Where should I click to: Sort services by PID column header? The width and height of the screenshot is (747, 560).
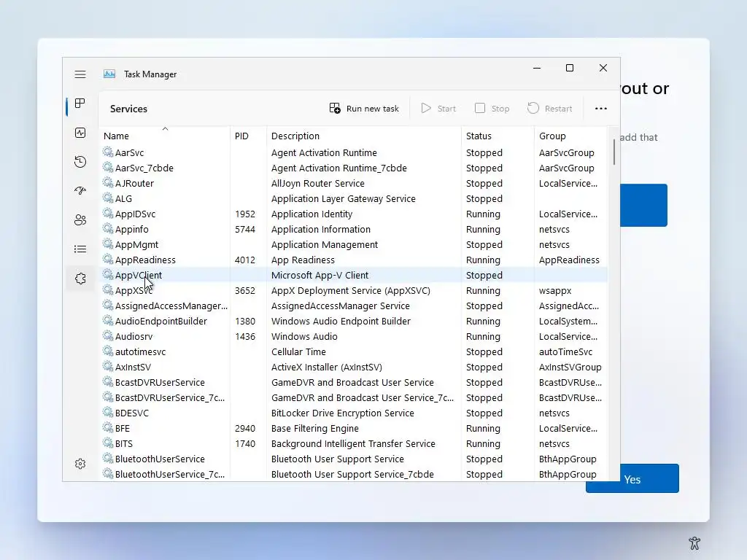coord(248,136)
